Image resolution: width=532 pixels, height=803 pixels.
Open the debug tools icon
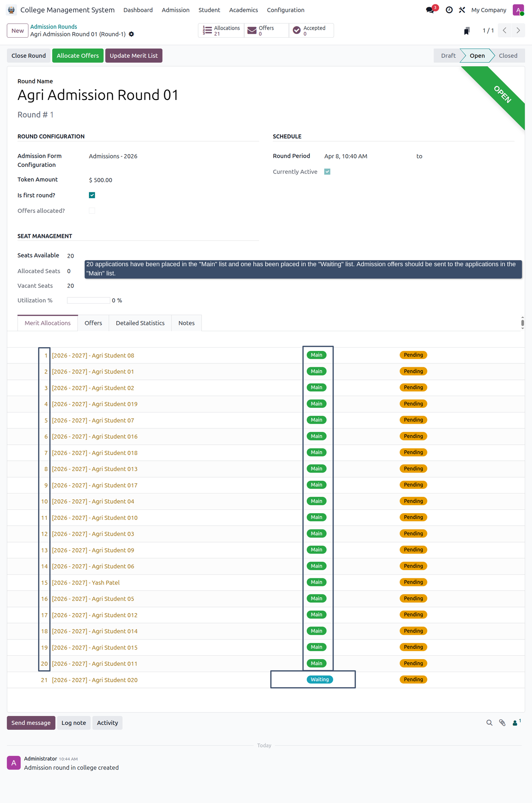462,10
